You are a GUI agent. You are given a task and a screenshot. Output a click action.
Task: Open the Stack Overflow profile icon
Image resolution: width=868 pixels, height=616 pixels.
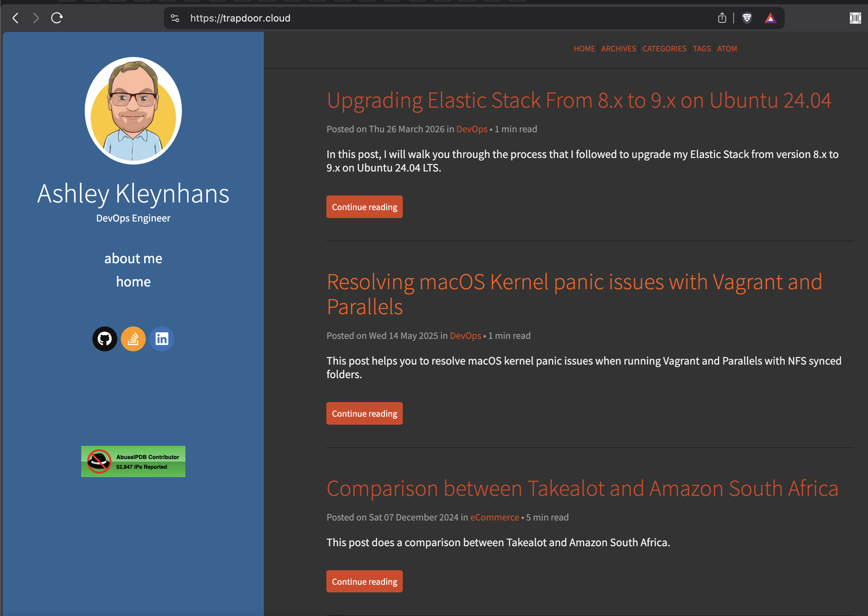pyautogui.click(x=133, y=339)
